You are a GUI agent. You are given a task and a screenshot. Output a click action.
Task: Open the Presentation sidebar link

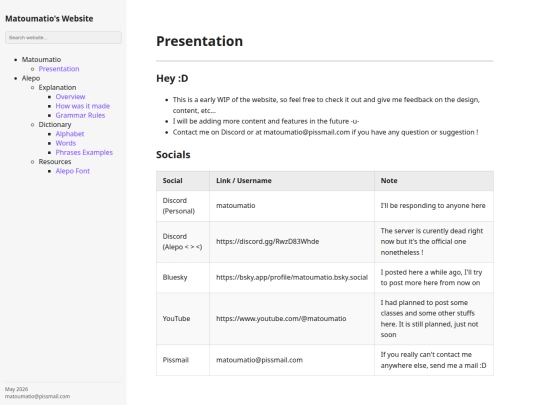pos(59,69)
